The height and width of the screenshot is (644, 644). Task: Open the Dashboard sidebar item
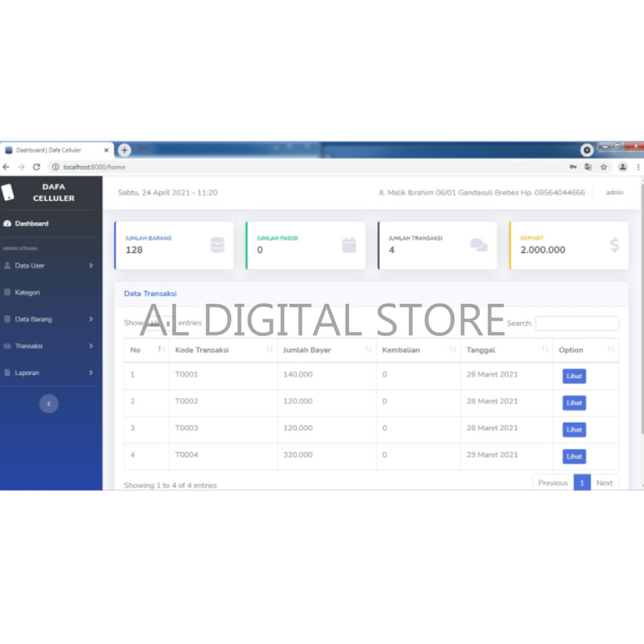tap(32, 224)
